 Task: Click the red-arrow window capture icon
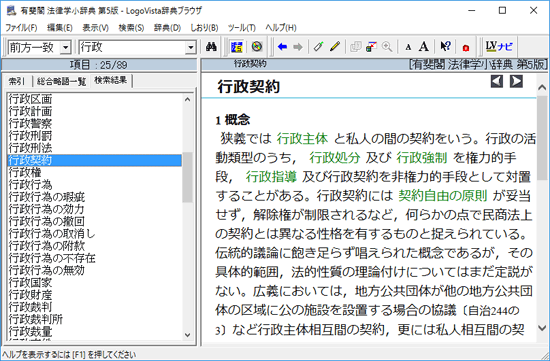371,47
